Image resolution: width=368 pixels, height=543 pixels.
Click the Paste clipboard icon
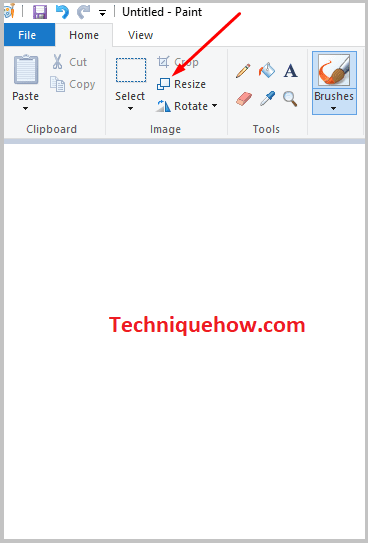(26, 69)
